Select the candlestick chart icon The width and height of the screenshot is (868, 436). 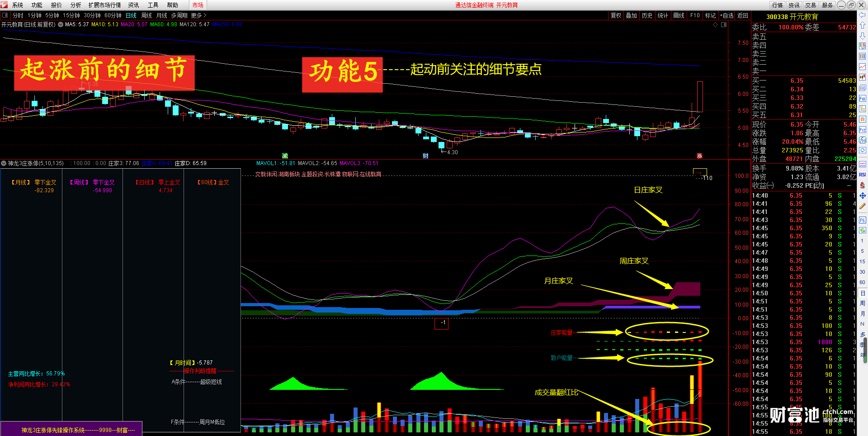click(863, 77)
